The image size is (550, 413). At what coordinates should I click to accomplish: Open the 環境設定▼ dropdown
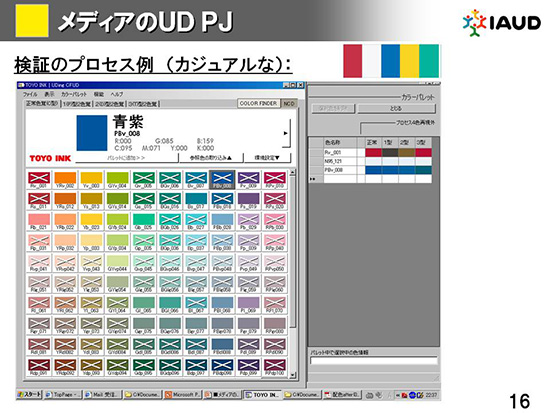(267, 158)
